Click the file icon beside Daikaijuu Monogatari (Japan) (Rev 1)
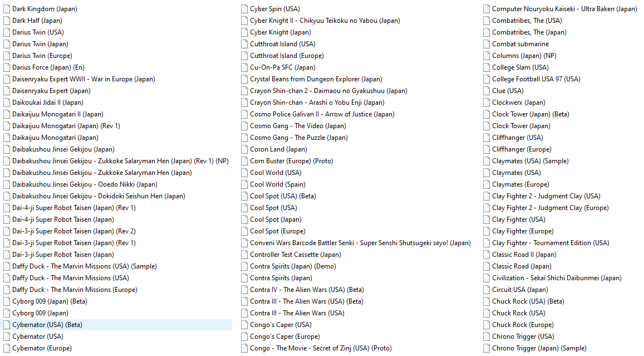Screen dimensions: 644x356 point(7,126)
